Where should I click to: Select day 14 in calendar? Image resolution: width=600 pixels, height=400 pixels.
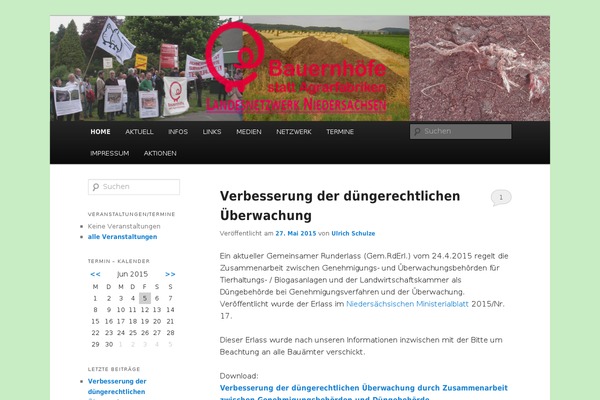(x=170, y=310)
